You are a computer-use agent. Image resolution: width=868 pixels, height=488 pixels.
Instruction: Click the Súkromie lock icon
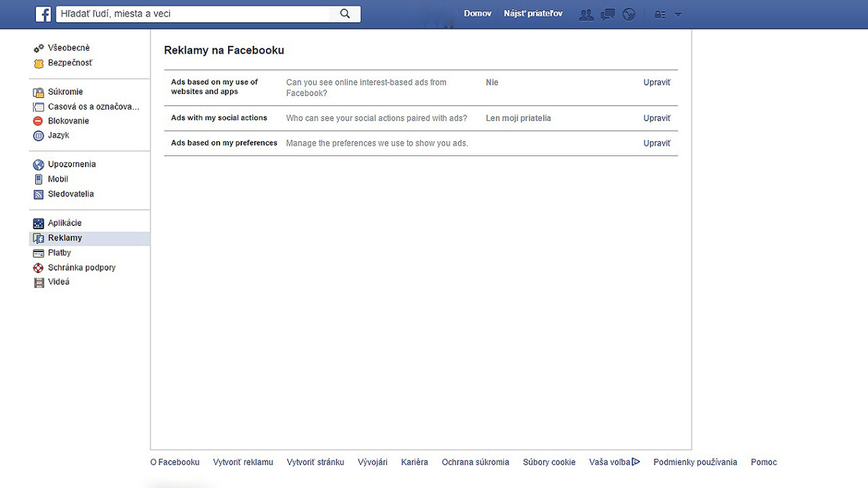tap(39, 92)
